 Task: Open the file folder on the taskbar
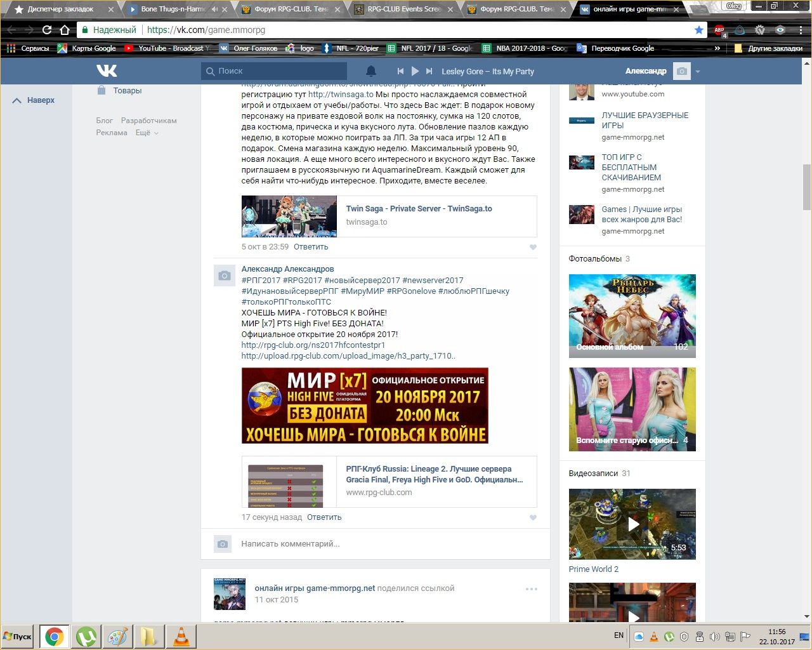(x=149, y=637)
